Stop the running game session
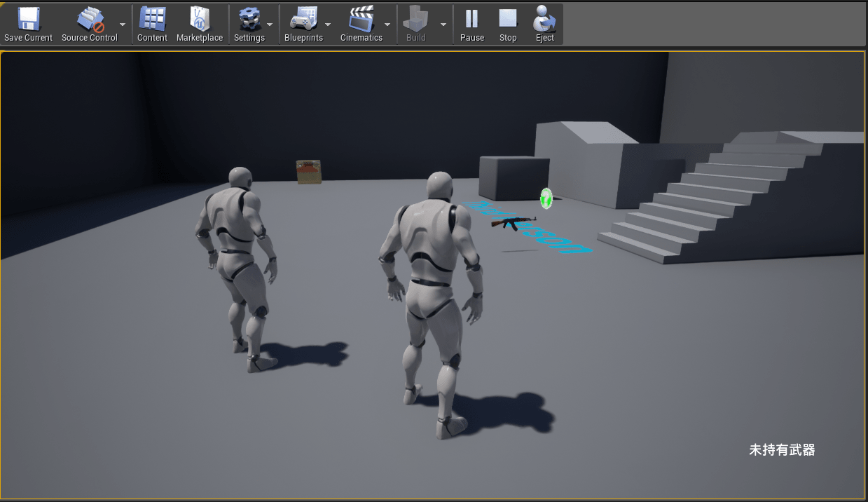The height and width of the screenshot is (502, 868). click(507, 17)
